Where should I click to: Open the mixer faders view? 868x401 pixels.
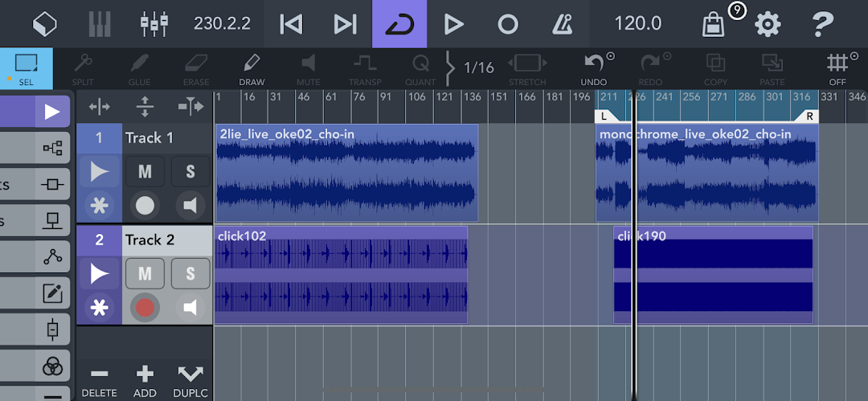pos(154,24)
